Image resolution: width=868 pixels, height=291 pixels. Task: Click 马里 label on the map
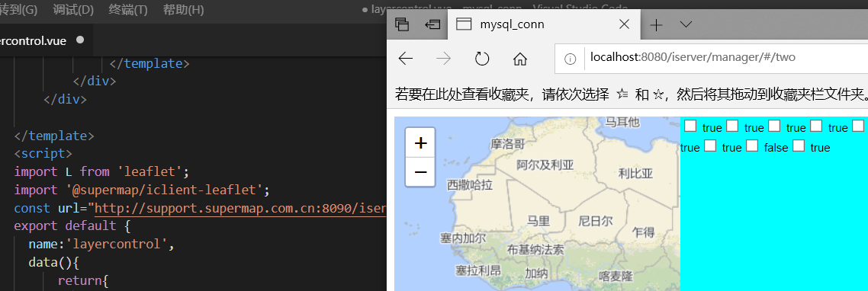[x=538, y=221]
